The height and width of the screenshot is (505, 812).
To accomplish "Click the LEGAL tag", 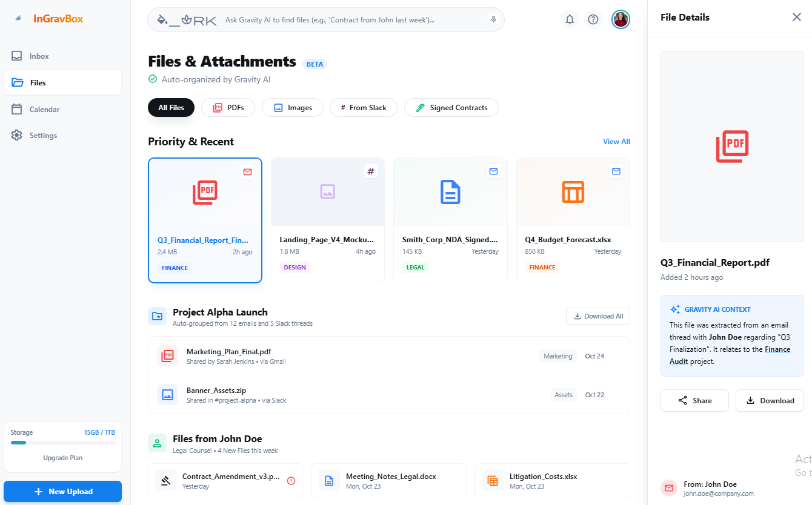I will pyautogui.click(x=416, y=267).
